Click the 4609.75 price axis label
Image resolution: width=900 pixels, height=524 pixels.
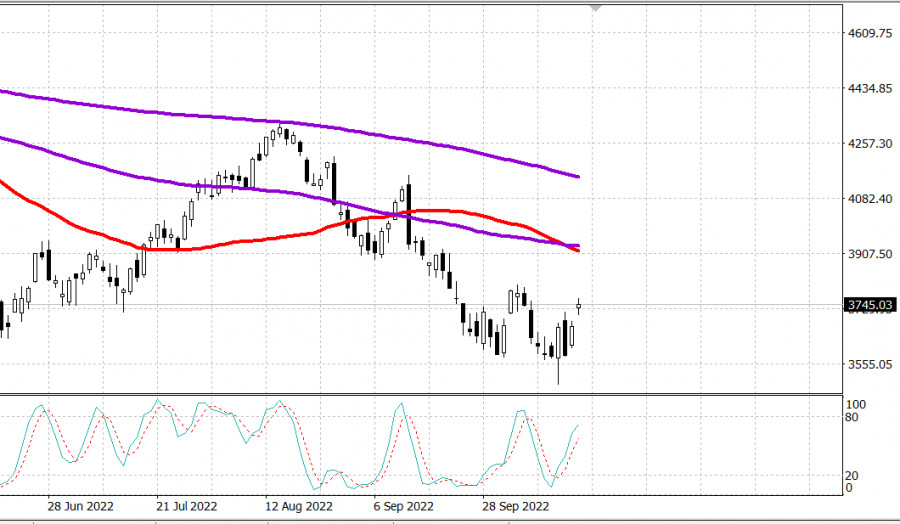point(870,33)
